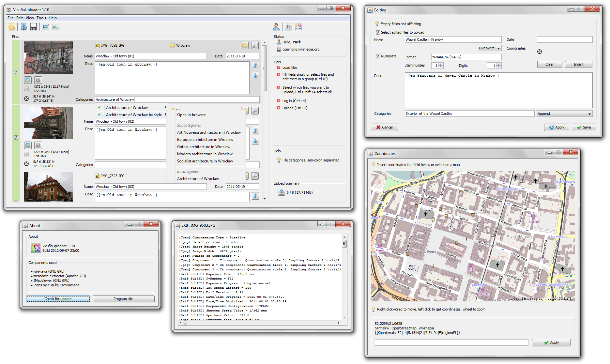Expand 'Architecture of Wrocław by style' suggestion submenu
The width and height of the screenshot is (610, 364).
pos(132,114)
